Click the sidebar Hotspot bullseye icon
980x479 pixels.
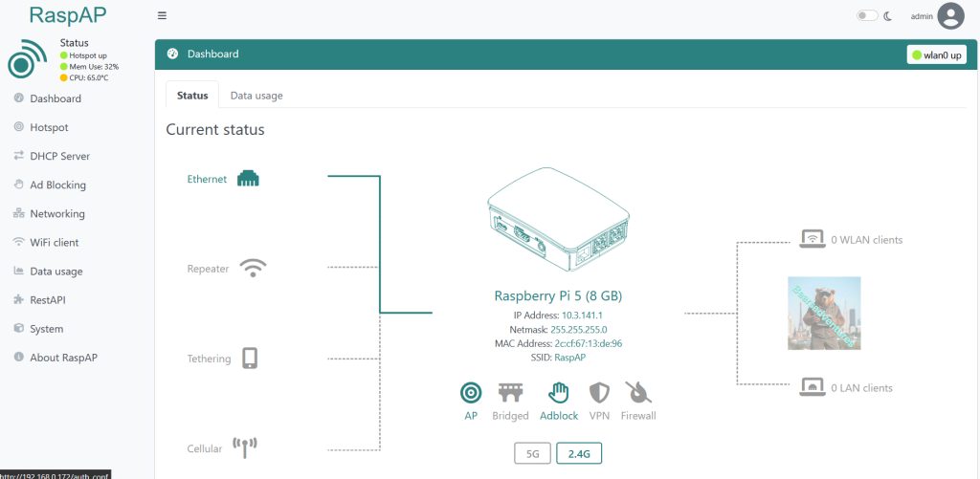tap(18, 127)
